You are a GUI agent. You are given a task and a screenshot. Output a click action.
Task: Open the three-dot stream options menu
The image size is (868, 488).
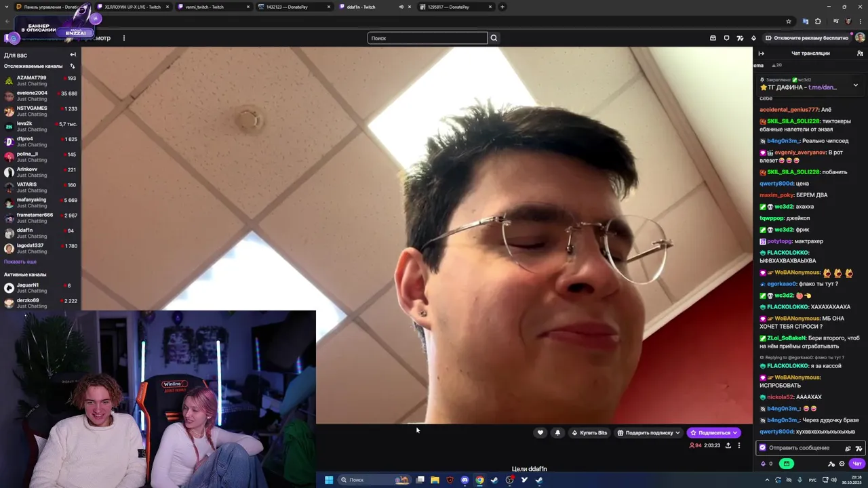coord(739,445)
